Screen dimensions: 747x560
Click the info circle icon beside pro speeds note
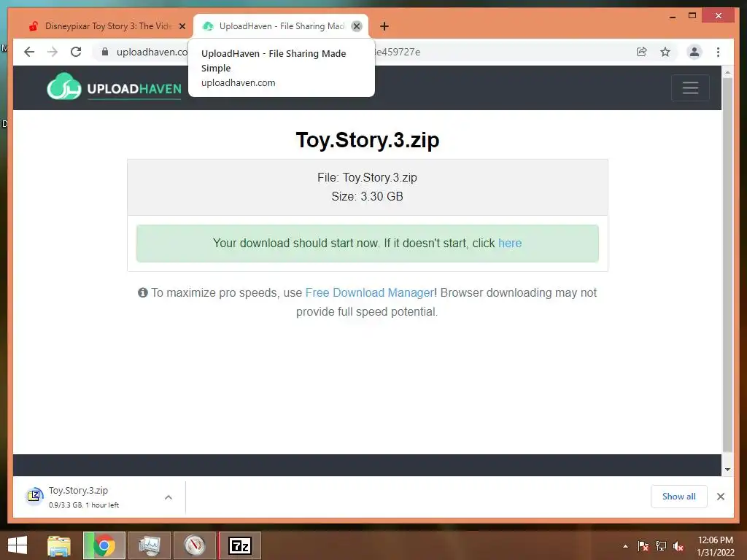click(x=143, y=292)
